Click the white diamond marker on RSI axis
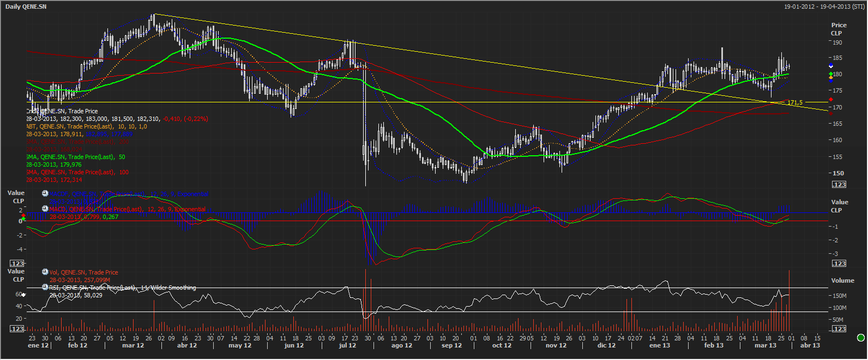868x360 pixels. pos(23,295)
